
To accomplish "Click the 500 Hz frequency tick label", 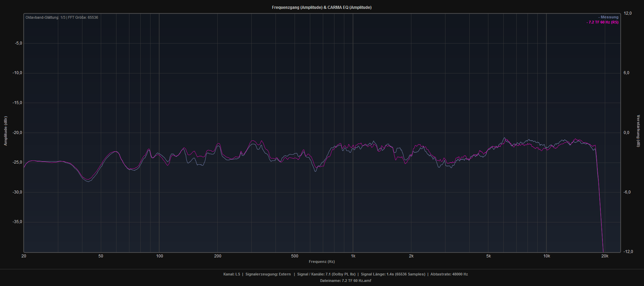I will coord(295,256).
